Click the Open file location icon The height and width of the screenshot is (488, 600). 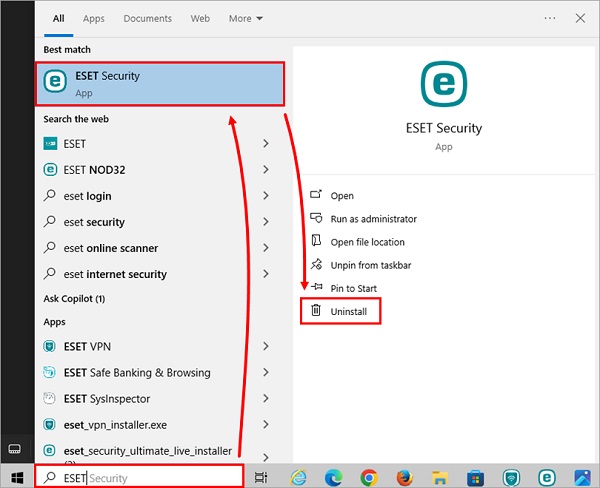316,241
